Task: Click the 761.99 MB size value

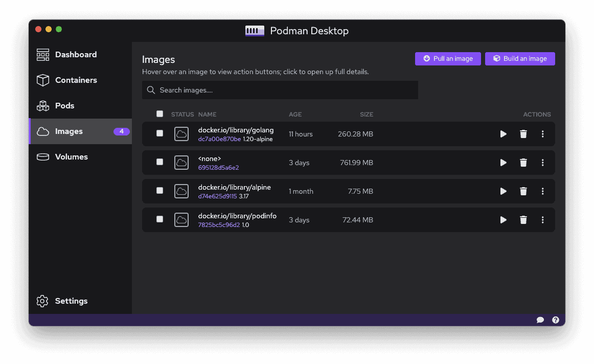Action: (356, 163)
